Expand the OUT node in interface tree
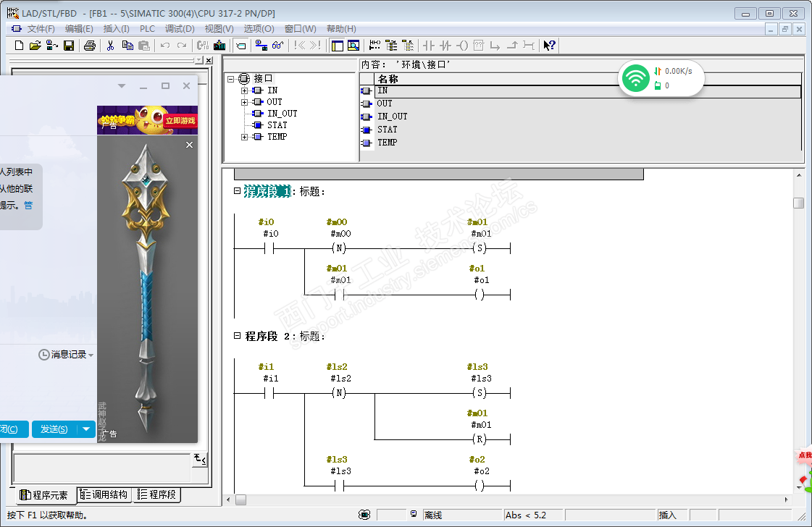Viewport: 812px width, 527px height. (244, 102)
